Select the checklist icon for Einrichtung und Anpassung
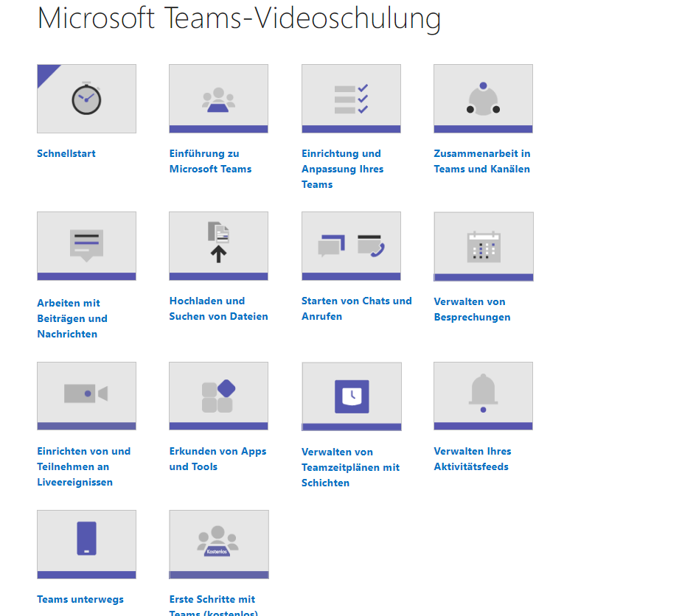 pyautogui.click(x=351, y=99)
